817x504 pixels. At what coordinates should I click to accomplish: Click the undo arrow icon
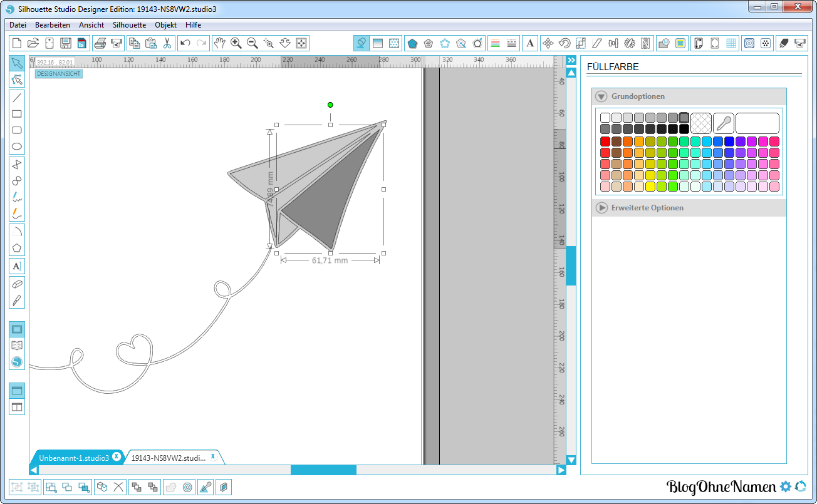(x=185, y=43)
